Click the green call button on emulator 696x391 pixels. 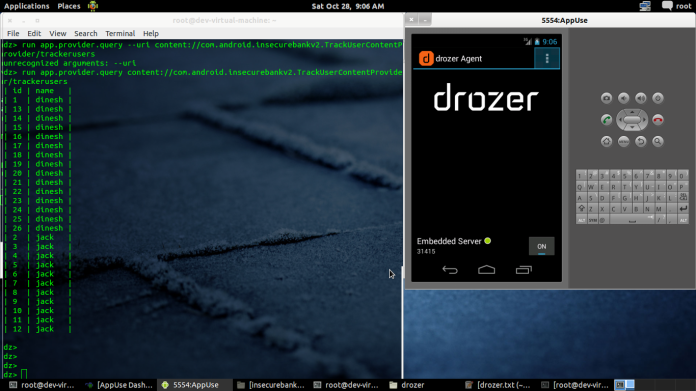(606, 120)
